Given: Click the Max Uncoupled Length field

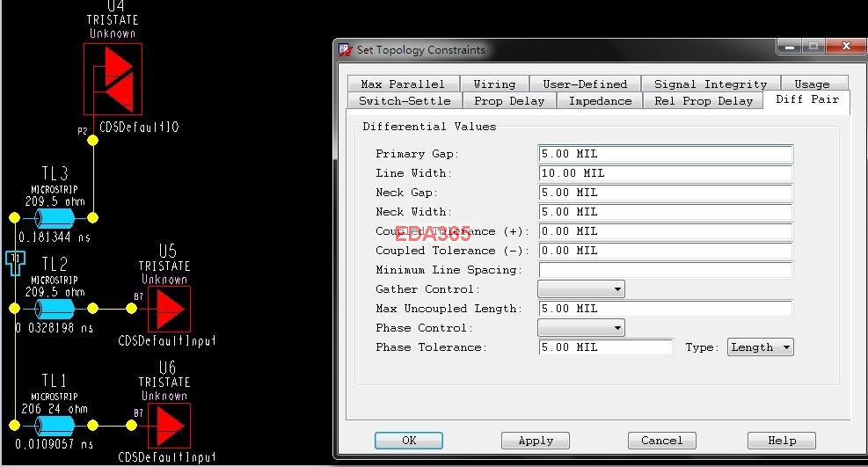Looking at the screenshot, I should click(x=666, y=309).
